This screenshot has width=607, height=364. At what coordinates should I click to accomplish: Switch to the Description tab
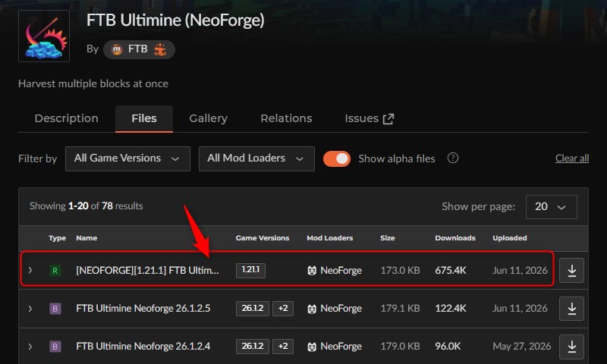point(66,118)
